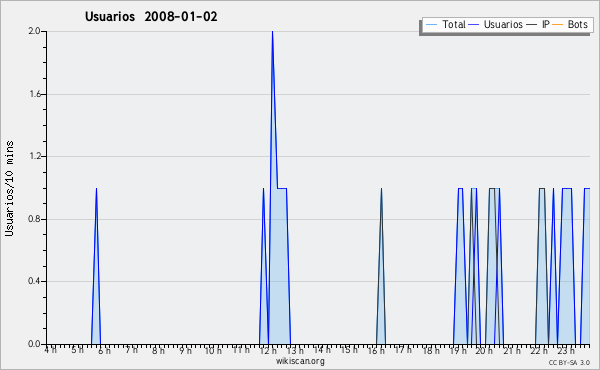The image size is (600, 370).
Task: Click the x-axis label '5 h'
Action: (77, 350)
